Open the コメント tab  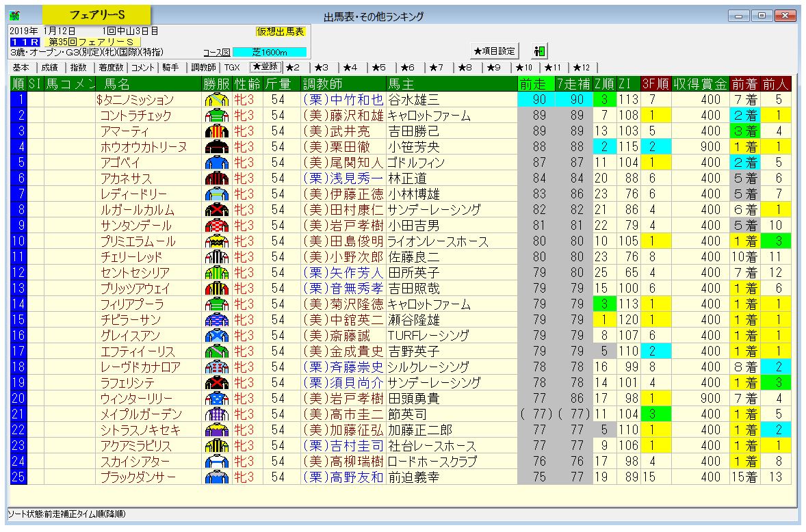[x=143, y=68]
